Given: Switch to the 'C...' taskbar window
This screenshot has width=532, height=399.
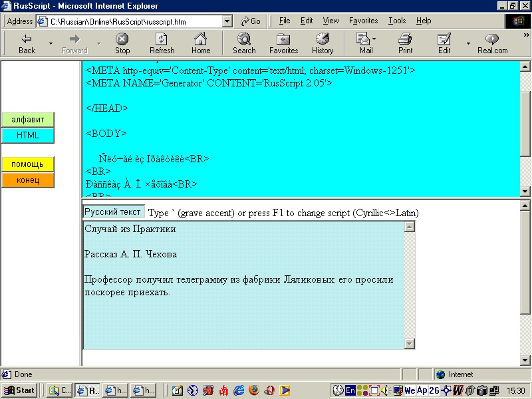Looking at the screenshot, I should (59, 390).
